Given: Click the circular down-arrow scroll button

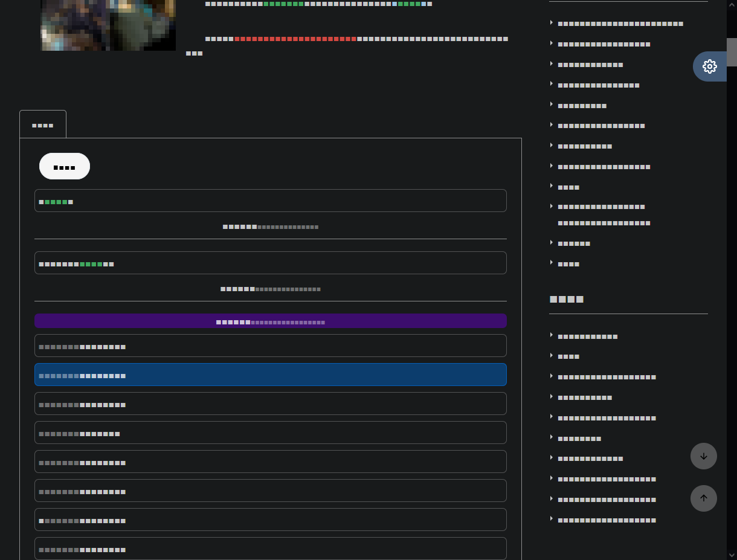Looking at the screenshot, I should tap(703, 456).
